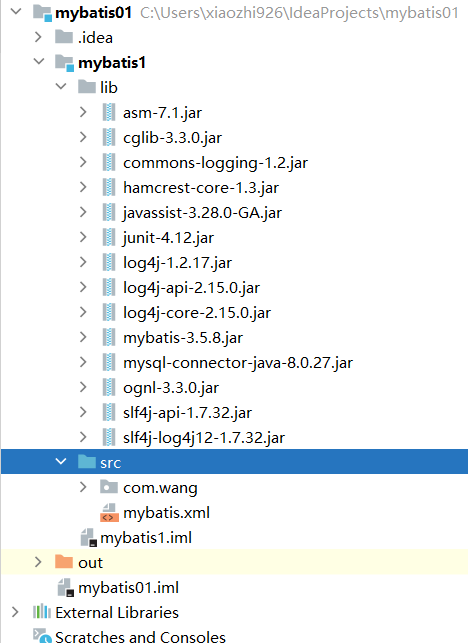The height and width of the screenshot is (643, 468).
Task: Select the mybatis1.iml file name
Action: pos(146,538)
